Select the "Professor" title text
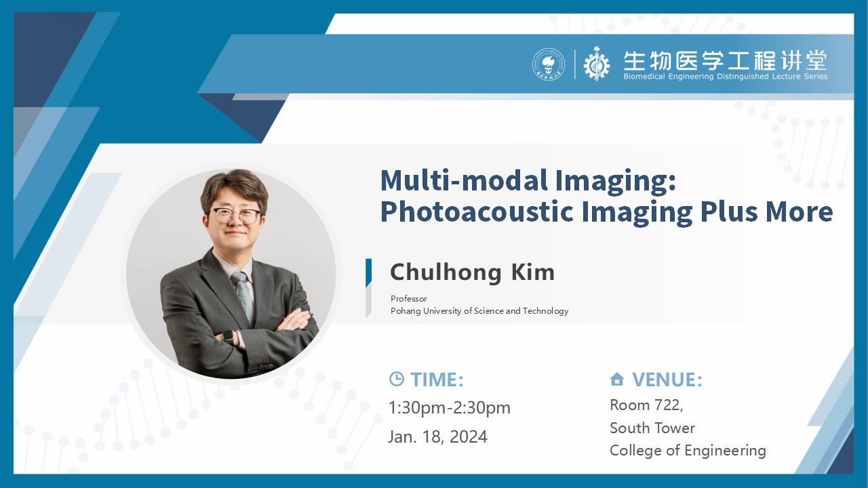 409,299
